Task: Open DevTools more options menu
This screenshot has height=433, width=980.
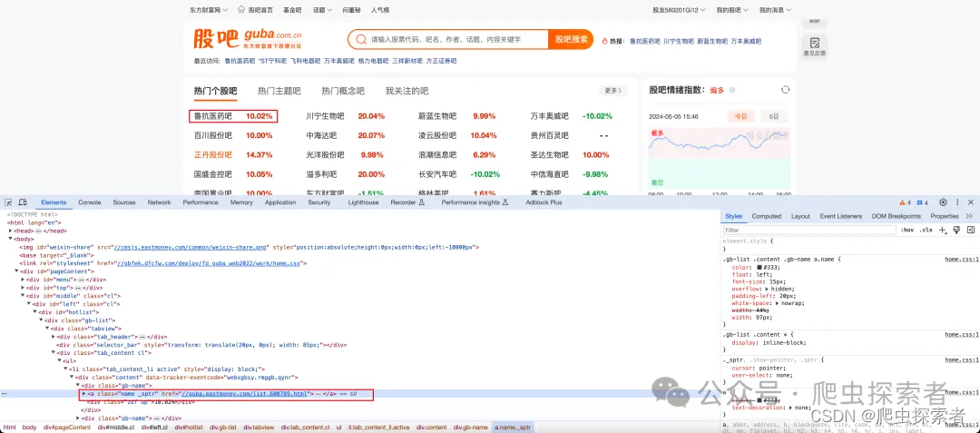Action: (957, 202)
